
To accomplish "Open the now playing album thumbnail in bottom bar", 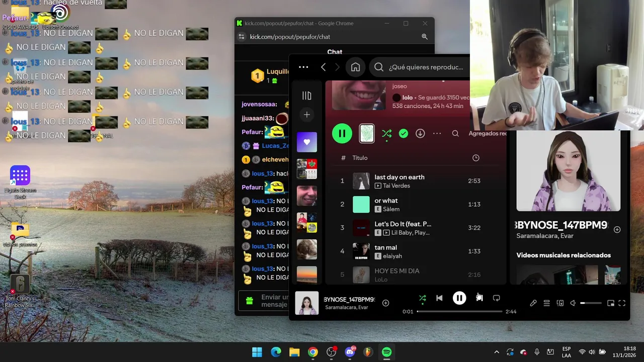I will 307,303.
